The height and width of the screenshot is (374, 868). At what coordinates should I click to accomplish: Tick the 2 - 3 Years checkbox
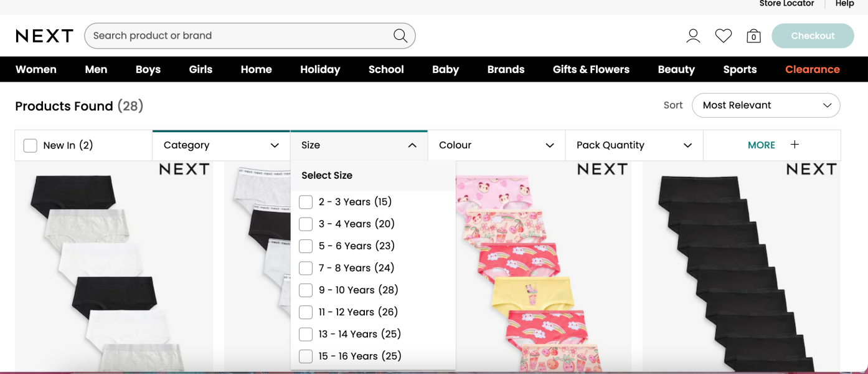pyautogui.click(x=306, y=202)
